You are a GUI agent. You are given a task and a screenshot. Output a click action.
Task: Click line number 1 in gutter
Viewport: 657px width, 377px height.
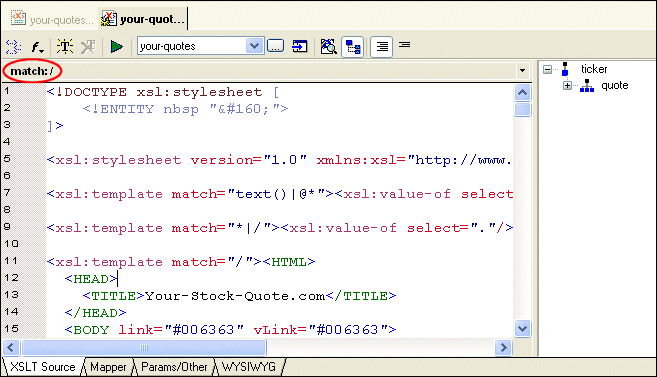point(7,90)
